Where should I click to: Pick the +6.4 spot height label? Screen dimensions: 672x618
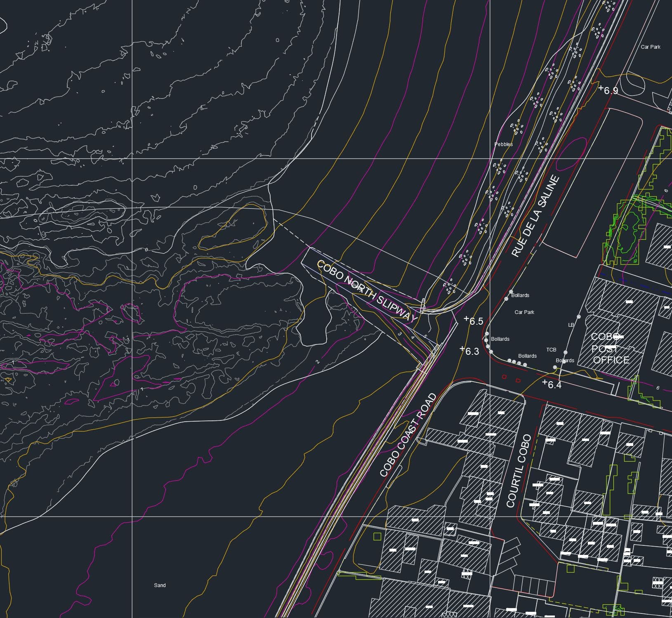pos(552,384)
